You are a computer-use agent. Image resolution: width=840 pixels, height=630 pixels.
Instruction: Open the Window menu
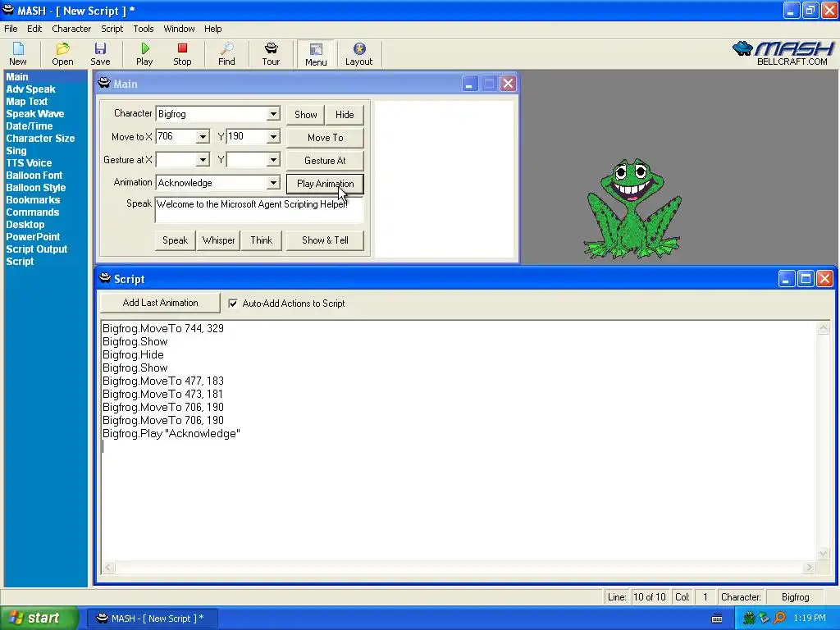(179, 29)
